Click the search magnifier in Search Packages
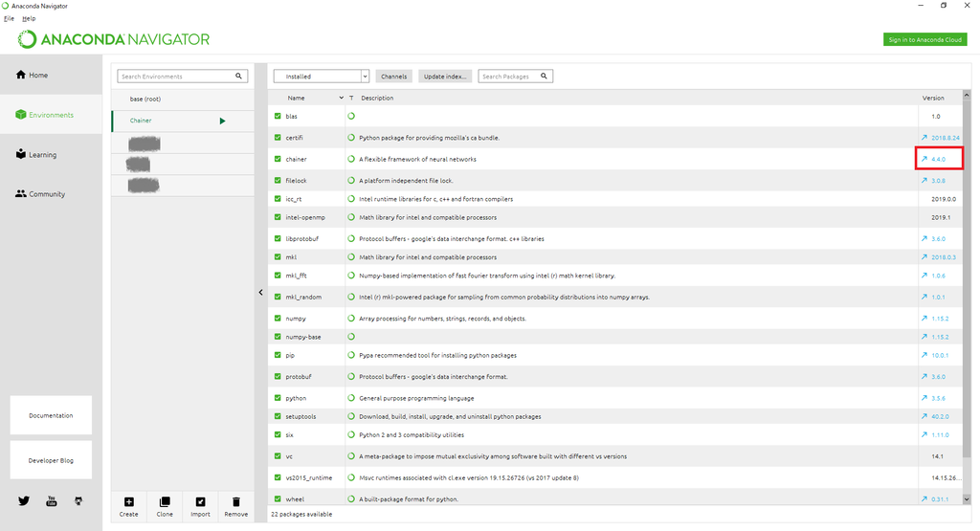 click(x=544, y=77)
